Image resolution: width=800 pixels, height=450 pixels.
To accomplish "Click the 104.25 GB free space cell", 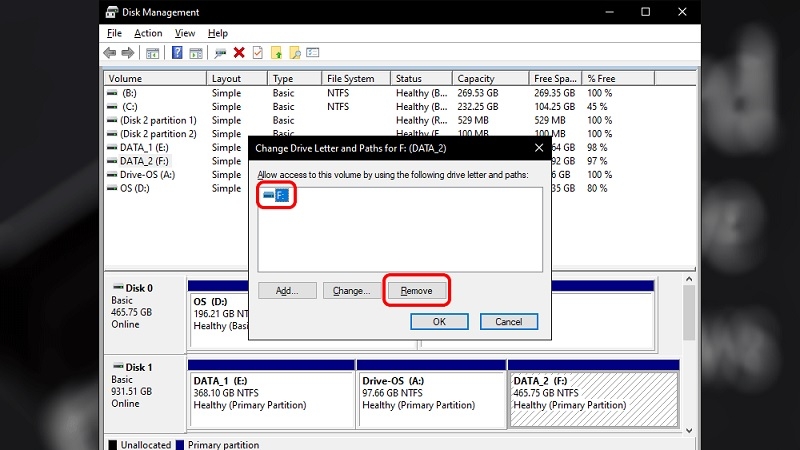I will [555, 107].
